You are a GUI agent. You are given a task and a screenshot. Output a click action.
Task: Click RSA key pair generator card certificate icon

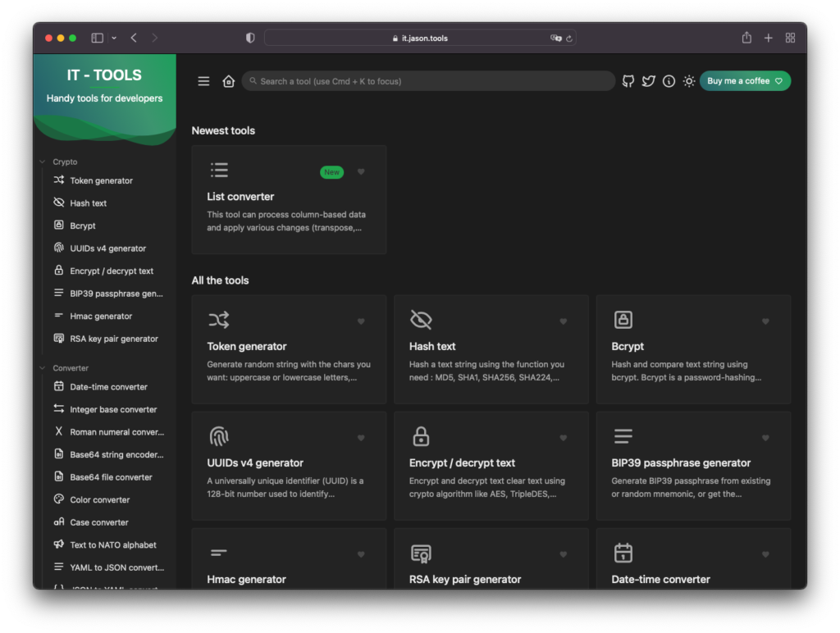421,553
